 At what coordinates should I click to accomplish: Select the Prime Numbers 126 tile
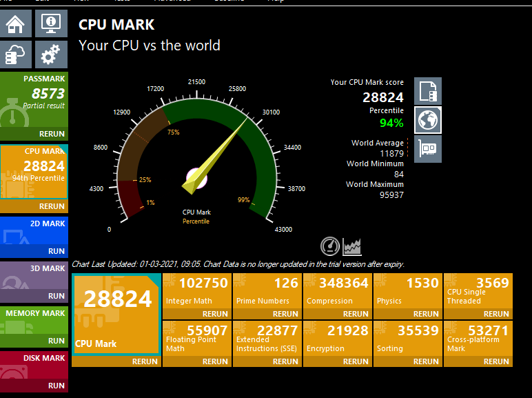coord(267,291)
